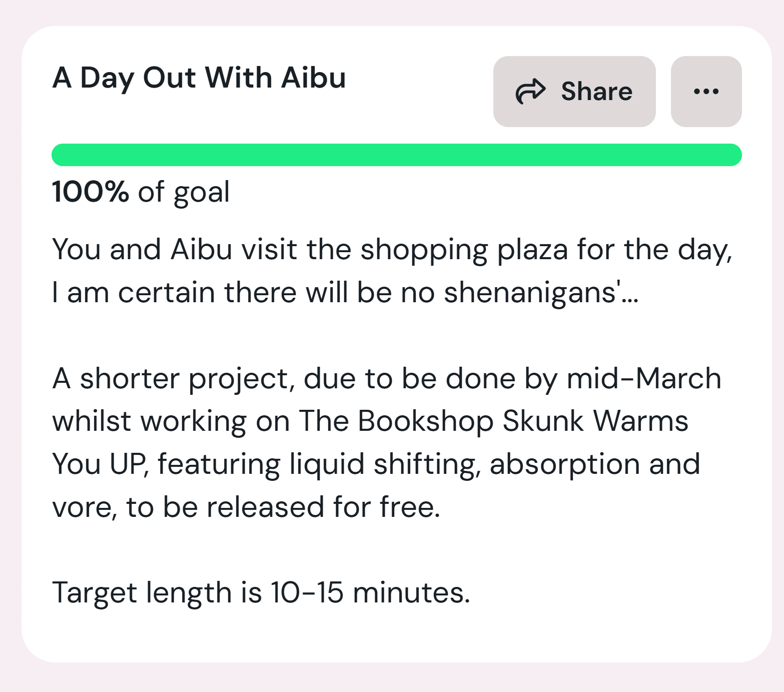
Task: Click the right end of the progress bar
Action: pos(734,155)
